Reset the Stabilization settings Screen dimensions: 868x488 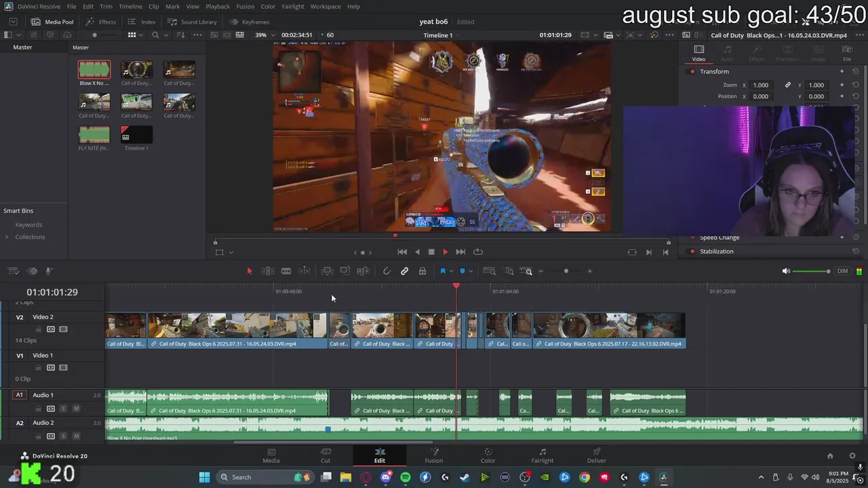[856, 251]
